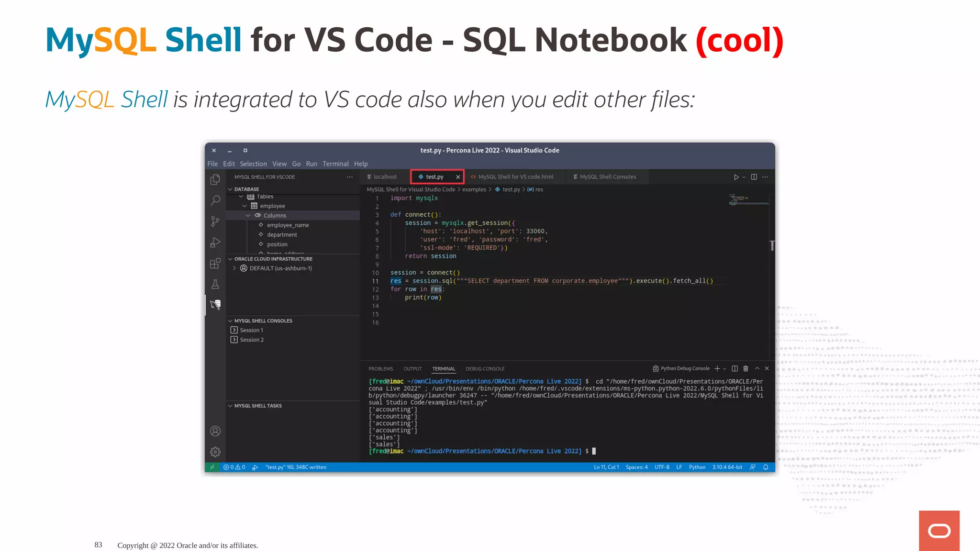Open the Explorer icon in activity bar
This screenshot has width=980, height=551.
click(x=215, y=179)
